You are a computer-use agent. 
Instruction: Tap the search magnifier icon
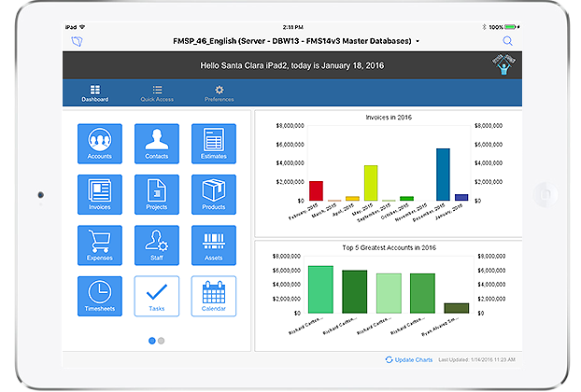[507, 41]
